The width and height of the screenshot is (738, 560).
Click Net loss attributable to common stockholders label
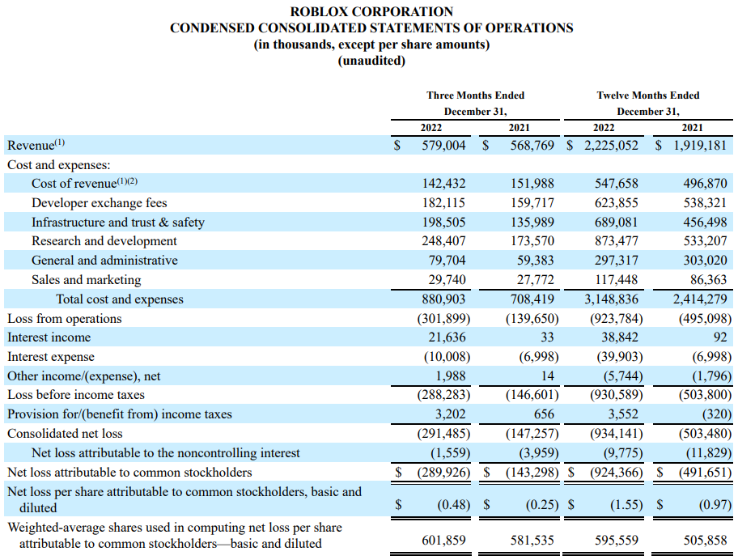(129, 472)
